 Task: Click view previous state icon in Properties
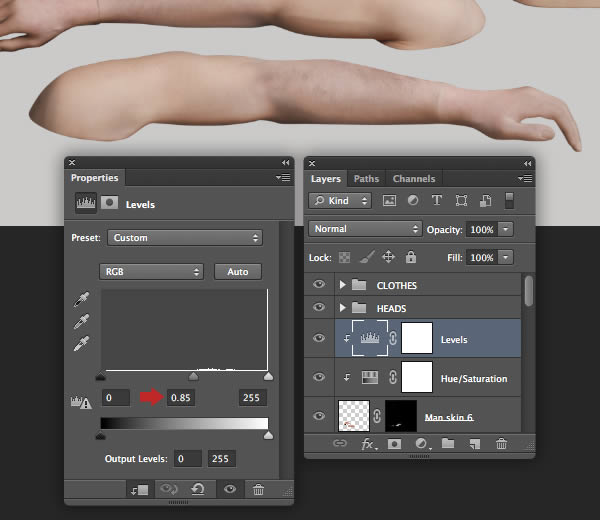click(168, 489)
